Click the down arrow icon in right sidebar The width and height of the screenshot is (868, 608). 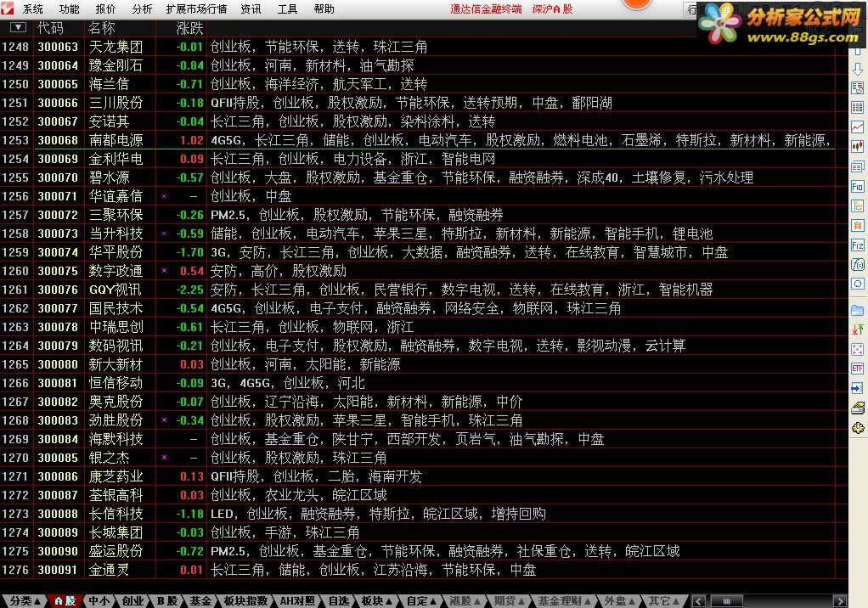coord(857,69)
